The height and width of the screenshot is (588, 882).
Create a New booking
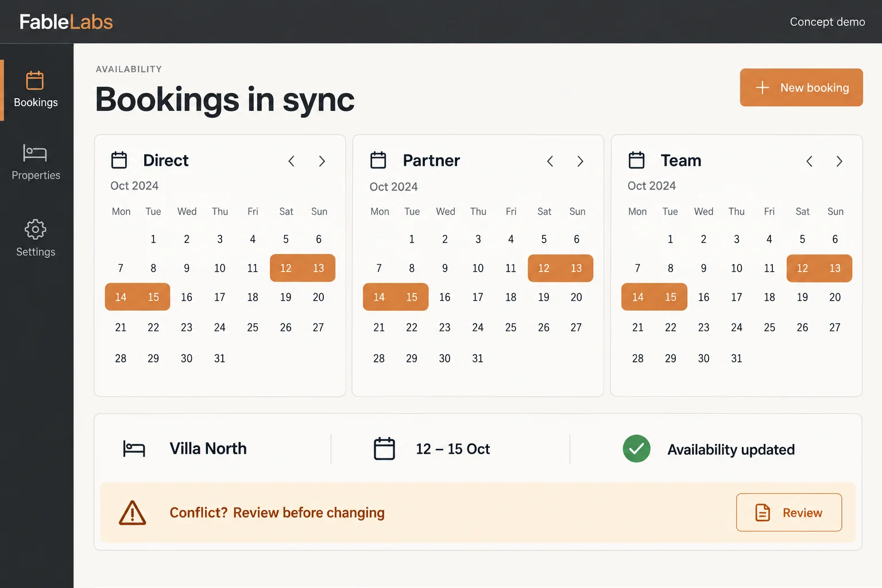click(802, 87)
